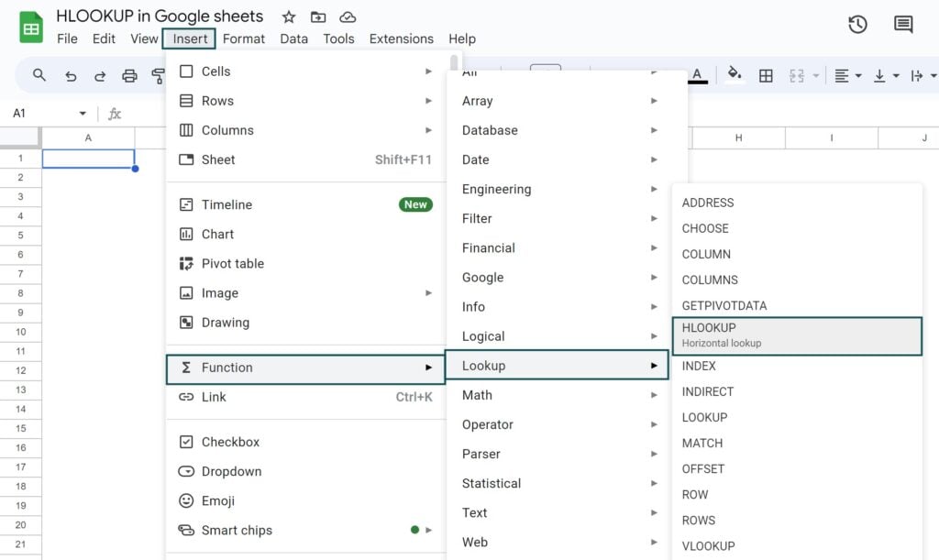Insert a Chart
939x560 pixels.
(x=305, y=234)
